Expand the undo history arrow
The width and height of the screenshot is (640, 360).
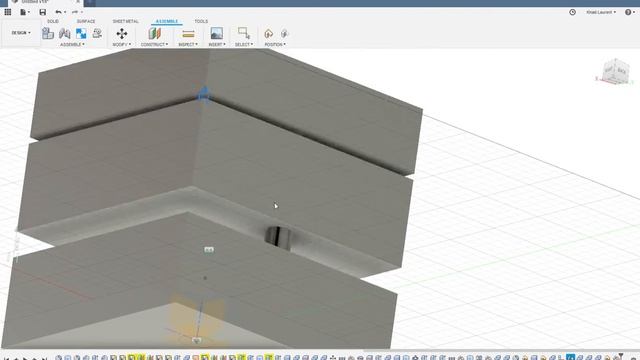point(65,12)
